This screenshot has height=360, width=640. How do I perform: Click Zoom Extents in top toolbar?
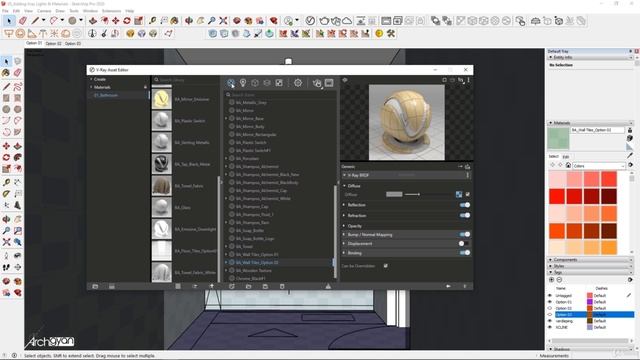coord(223,20)
